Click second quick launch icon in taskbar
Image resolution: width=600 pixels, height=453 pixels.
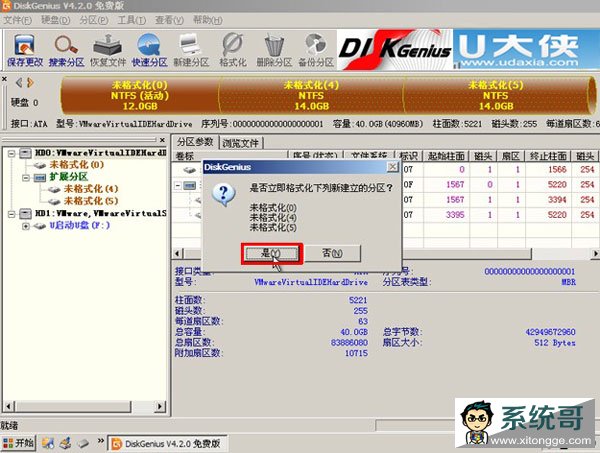click(65, 443)
